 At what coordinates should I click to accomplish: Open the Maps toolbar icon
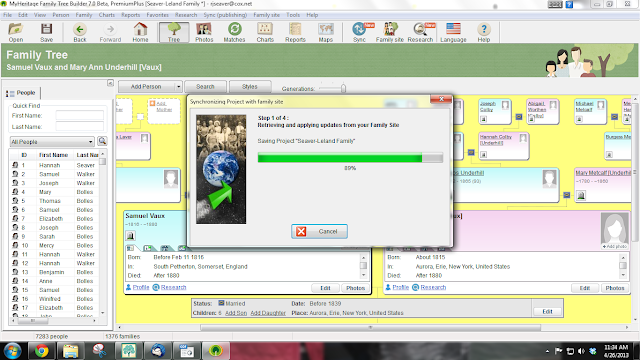326,32
